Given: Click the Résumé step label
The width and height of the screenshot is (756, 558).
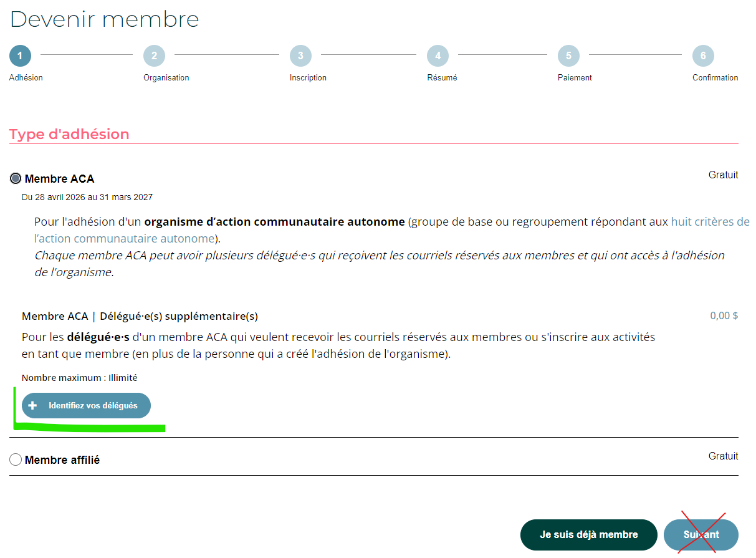Looking at the screenshot, I should [x=442, y=78].
